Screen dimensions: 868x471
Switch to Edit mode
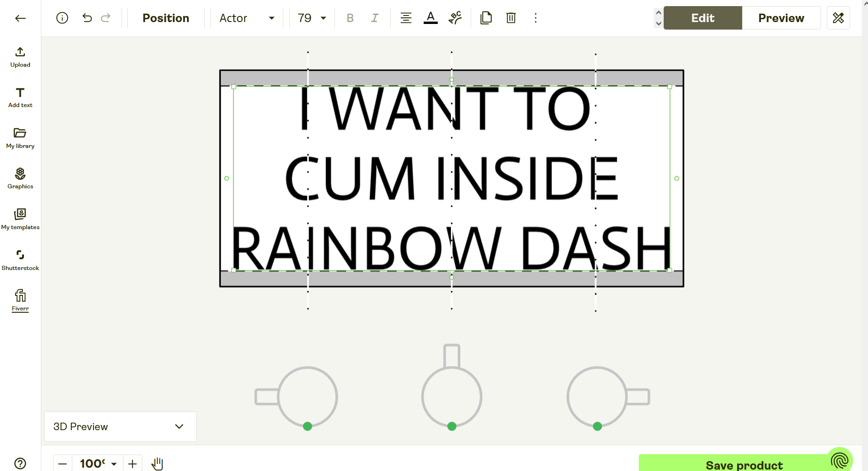coord(703,18)
